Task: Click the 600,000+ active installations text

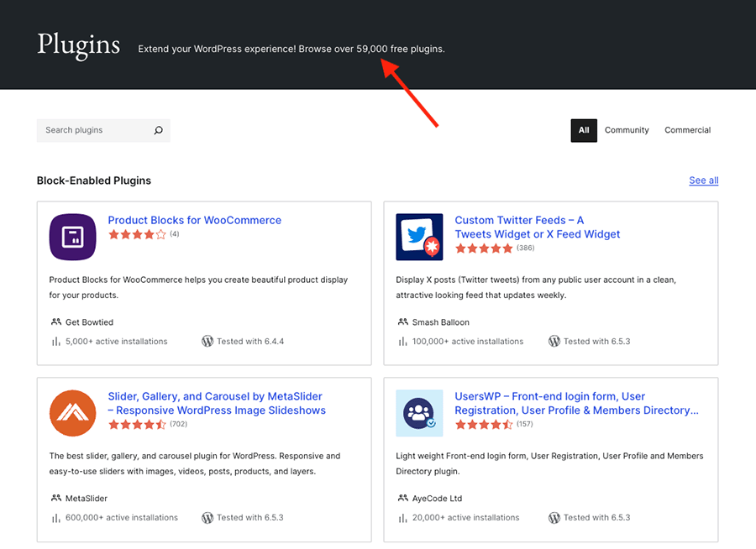Action: pos(122,518)
